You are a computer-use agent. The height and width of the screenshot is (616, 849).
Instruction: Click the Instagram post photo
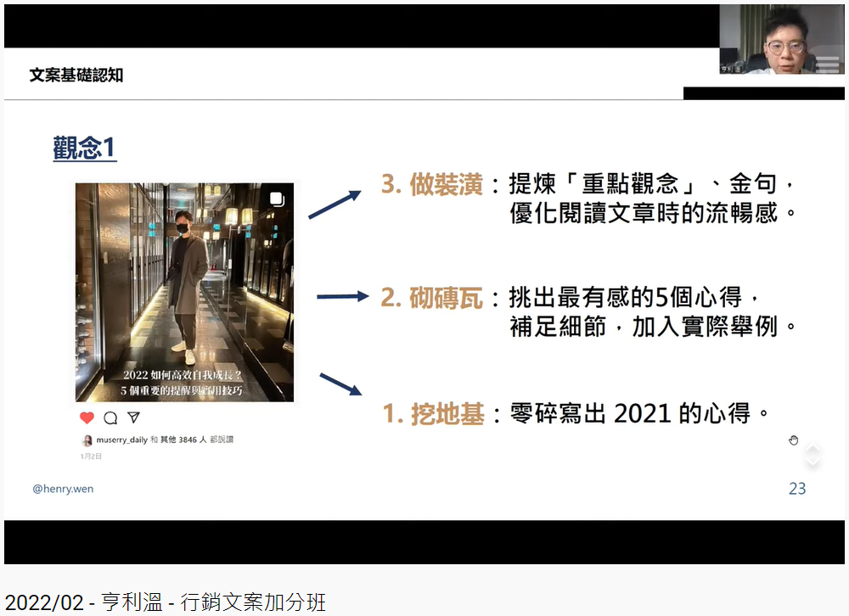[x=184, y=292]
